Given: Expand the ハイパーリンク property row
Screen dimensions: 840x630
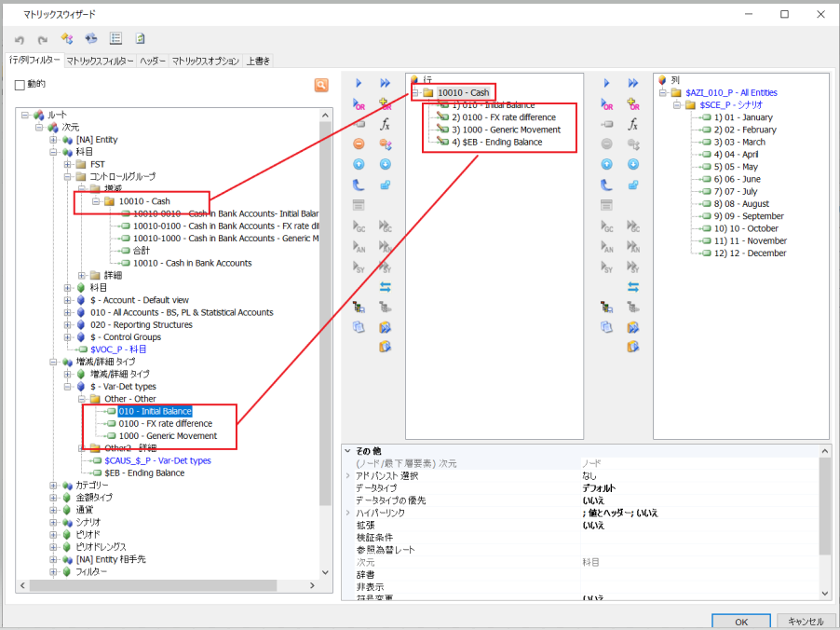Looking at the screenshot, I should point(347,513).
